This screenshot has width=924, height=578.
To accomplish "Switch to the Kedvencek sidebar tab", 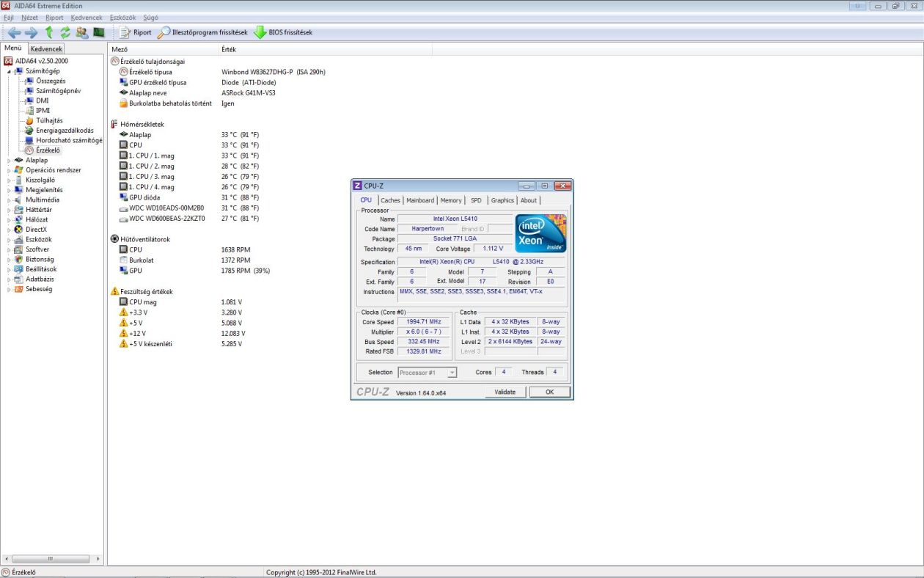I will [x=46, y=48].
